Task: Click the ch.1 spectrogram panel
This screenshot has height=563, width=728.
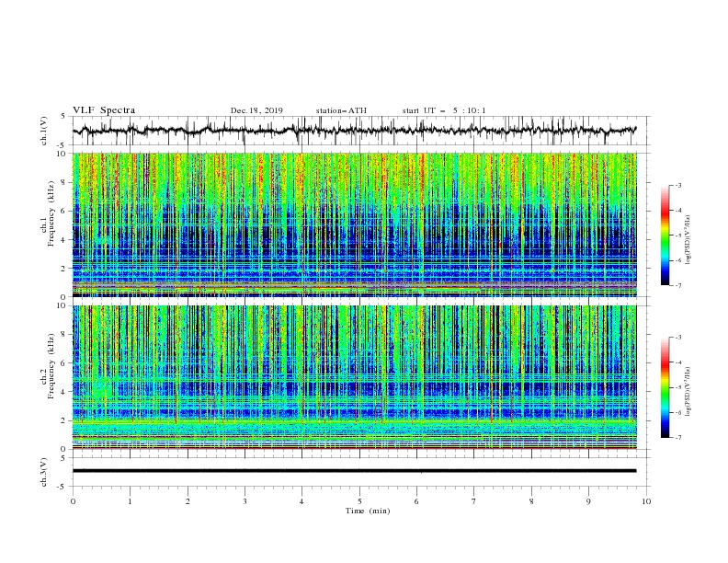Action: (355, 224)
